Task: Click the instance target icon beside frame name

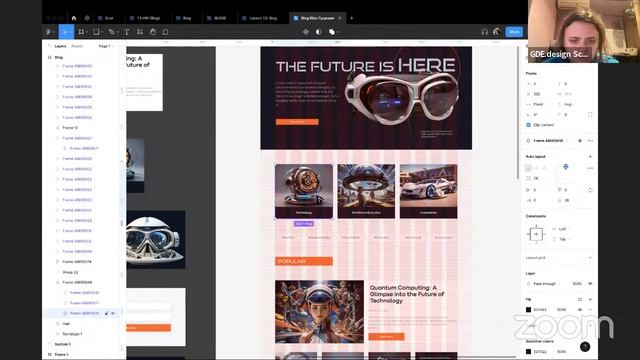Action: 580,141
